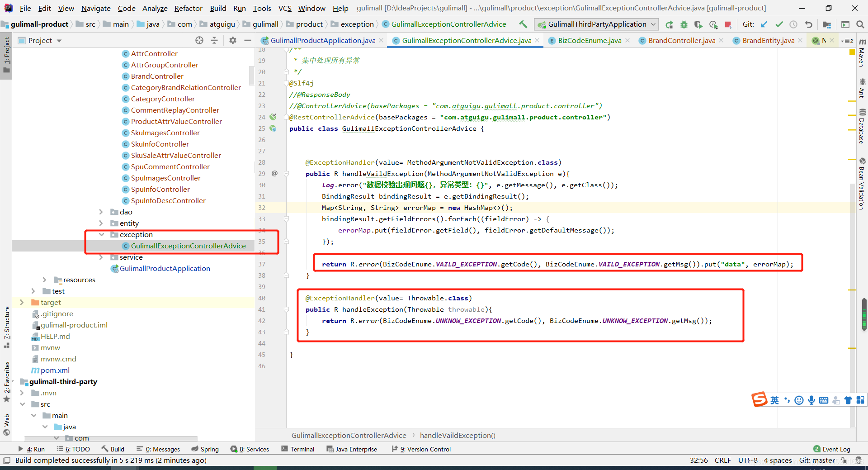Expand the resources folder
The image size is (868, 470).
[x=44, y=280]
